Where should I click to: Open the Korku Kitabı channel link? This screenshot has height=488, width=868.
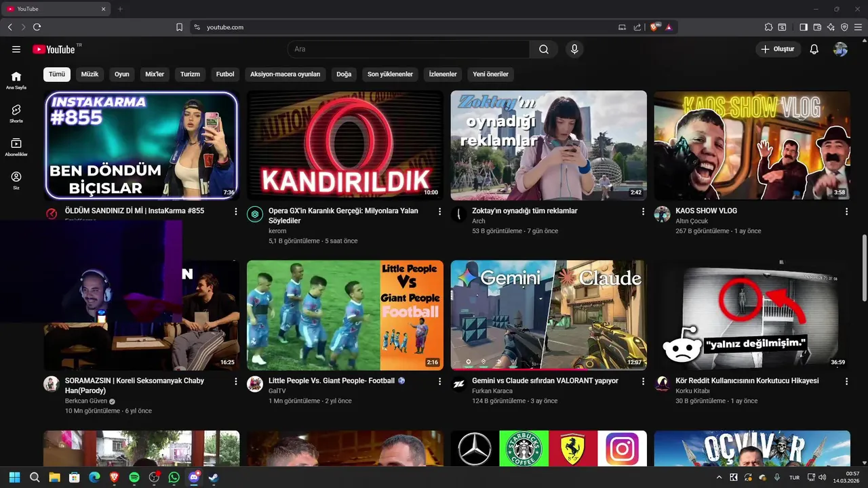coord(692,391)
